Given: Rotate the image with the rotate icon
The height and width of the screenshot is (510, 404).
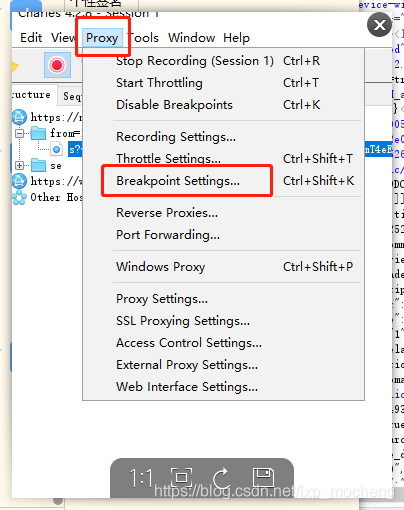Looking at the screenshot, I should pos(221,478).
